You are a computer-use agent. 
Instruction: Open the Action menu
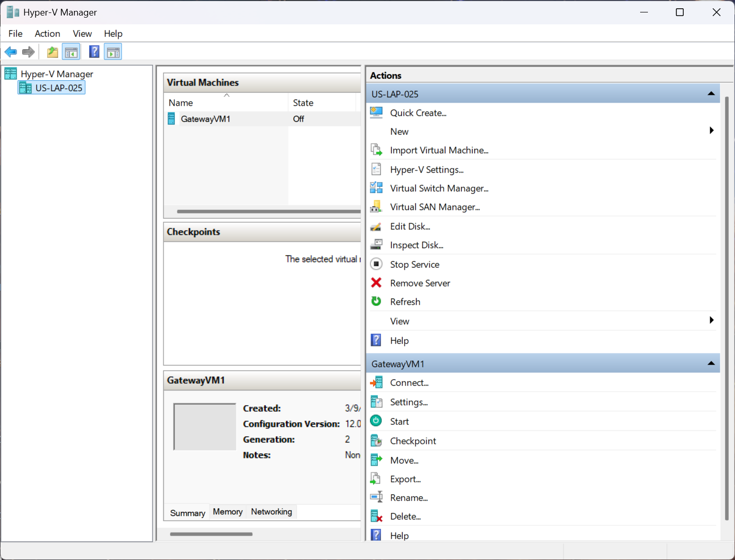(47, 34)
